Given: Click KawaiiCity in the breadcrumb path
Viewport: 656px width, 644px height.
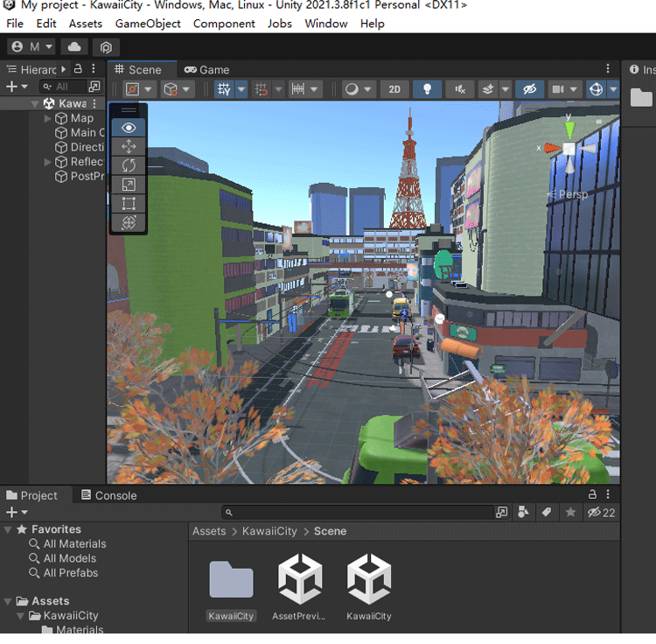Looking at the screenshot, I should (269, 531).
